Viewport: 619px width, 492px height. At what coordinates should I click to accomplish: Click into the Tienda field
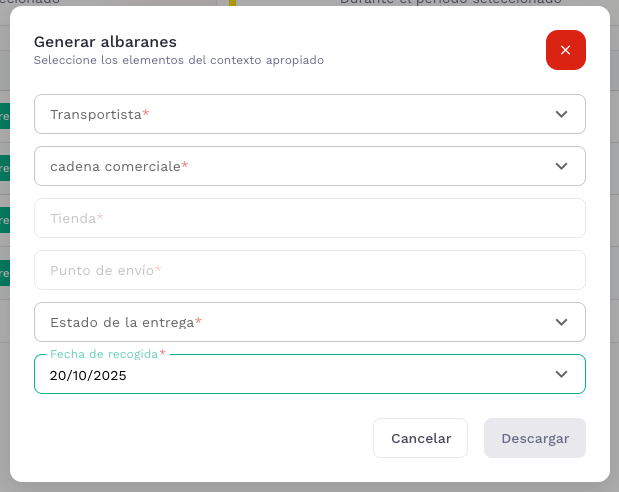pyautogui.click(x=309, y=218)
